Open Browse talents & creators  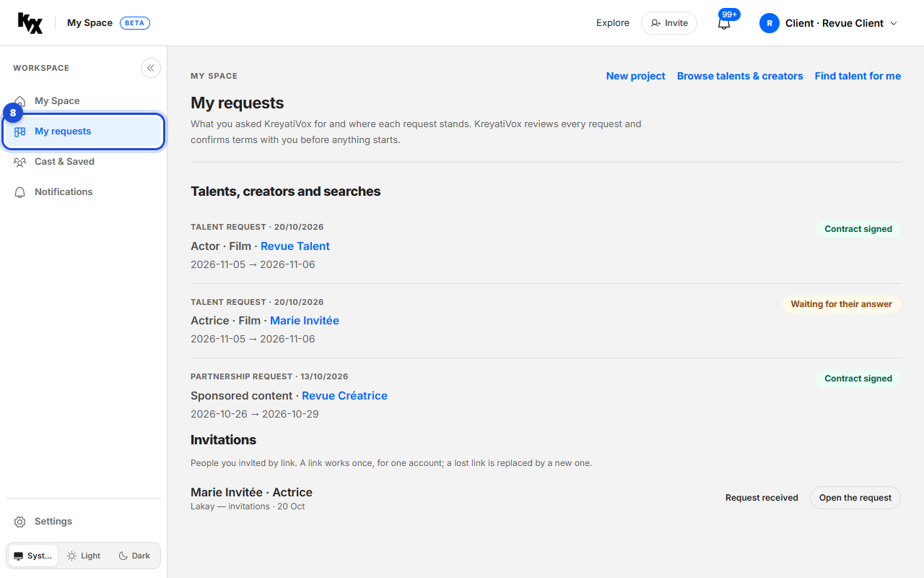click(740, 76)
